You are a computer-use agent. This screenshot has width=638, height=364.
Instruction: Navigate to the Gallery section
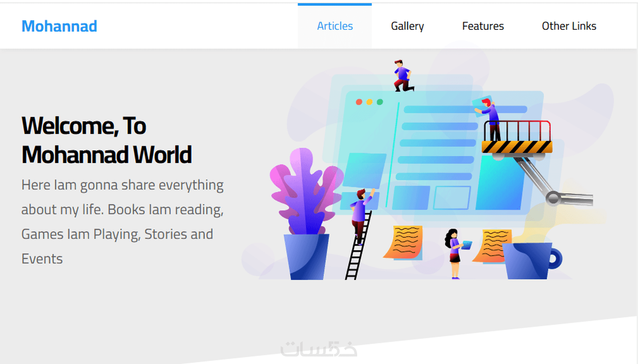407,26
